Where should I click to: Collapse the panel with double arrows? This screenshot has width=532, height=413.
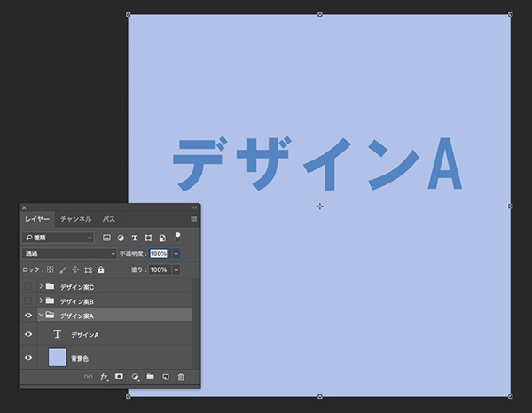click(x=194, y=207)
